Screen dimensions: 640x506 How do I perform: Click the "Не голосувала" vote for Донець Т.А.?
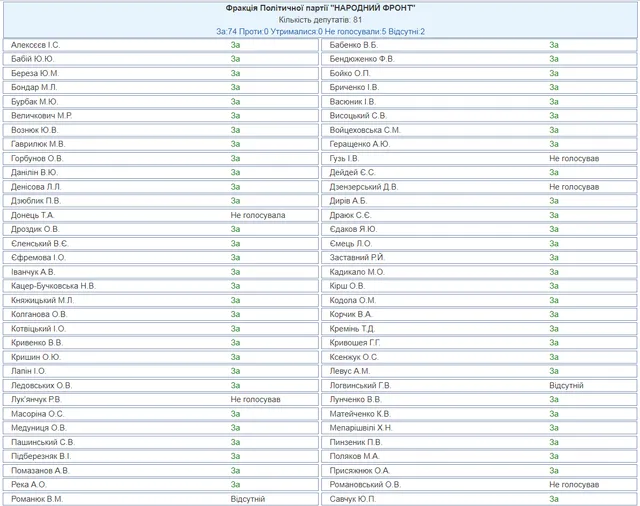pos(257,215)
